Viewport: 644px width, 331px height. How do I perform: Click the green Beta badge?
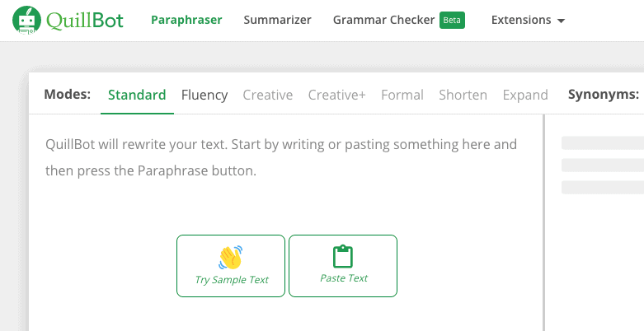point(452,20)
